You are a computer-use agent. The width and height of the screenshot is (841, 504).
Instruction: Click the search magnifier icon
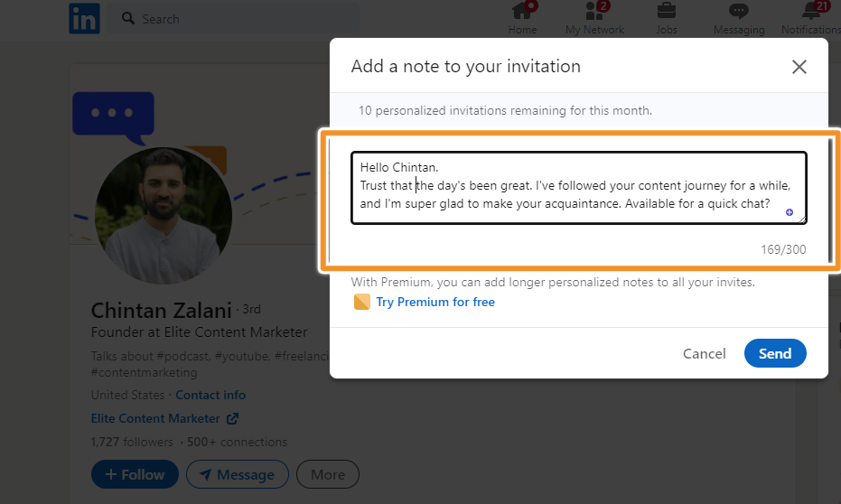(127, 18)
